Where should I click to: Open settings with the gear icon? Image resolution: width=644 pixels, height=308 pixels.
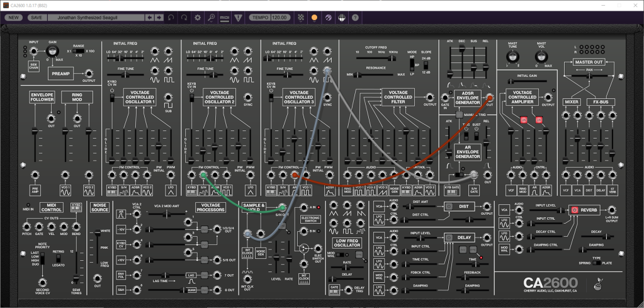click(198, 18)
